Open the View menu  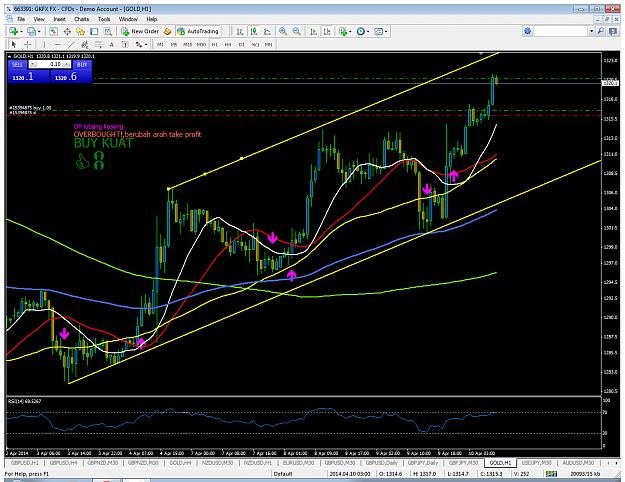39,19
